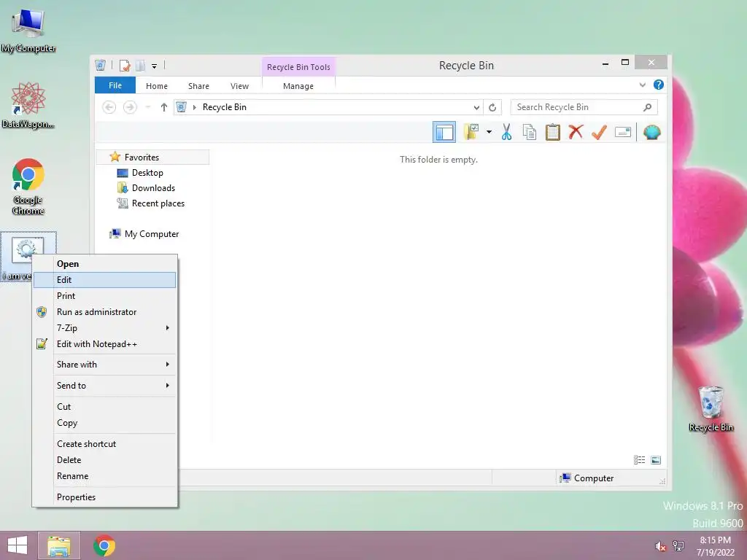Image resolution: width=747 pixels, height=560 pixels.
Task: Click the Copy pages toolbar icon
Action: click(x=530, y=132)
